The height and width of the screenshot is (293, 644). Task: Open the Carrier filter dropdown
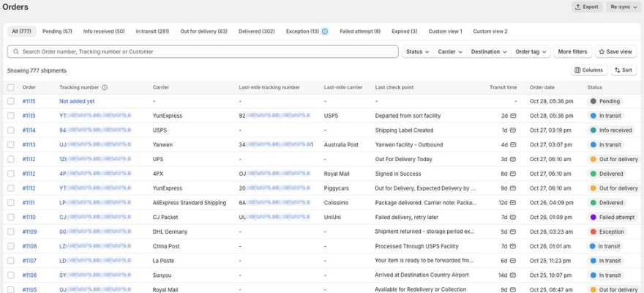[450, 52]
